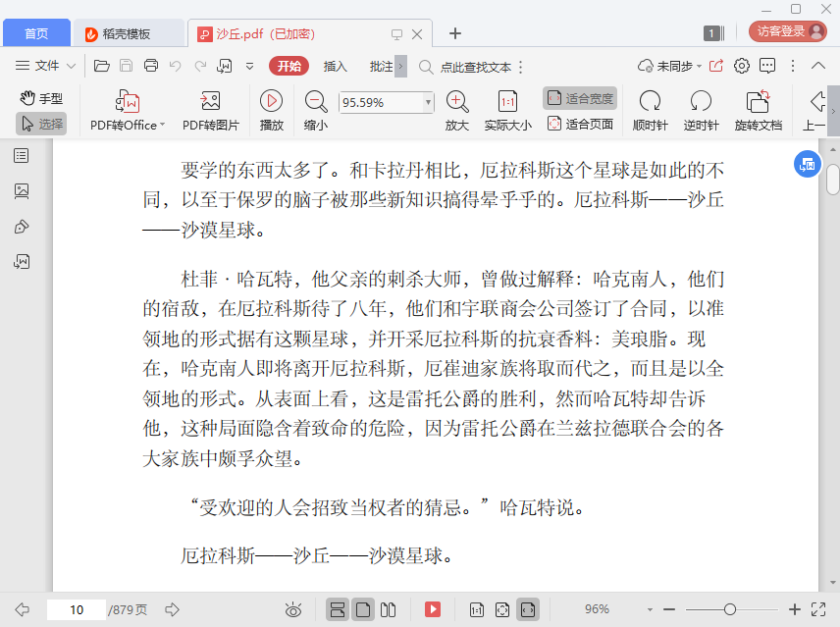This screenshot has height=627, width=840.
Task: Go to previous page arrow in status bar
Action: tap(22, 609)
